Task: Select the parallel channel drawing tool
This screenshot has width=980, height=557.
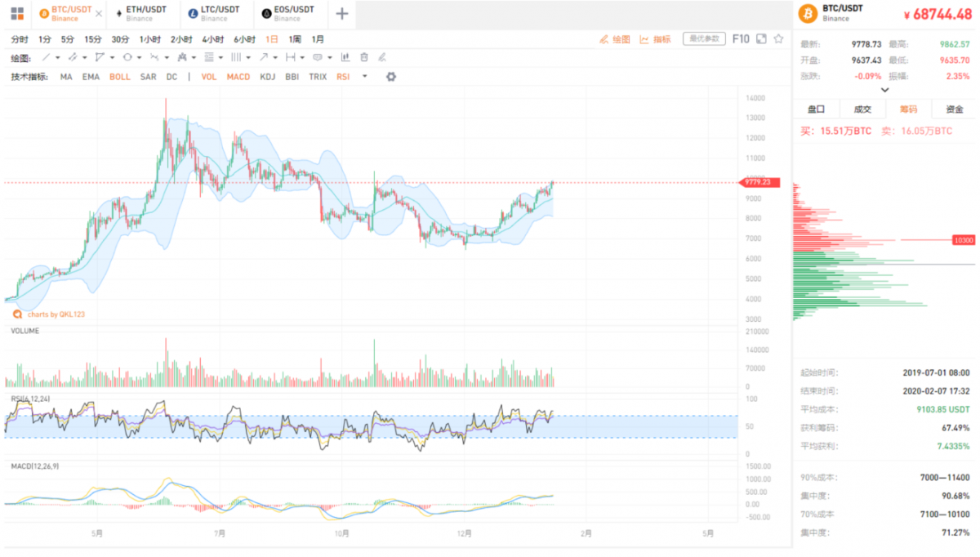Action: [73, 57]
